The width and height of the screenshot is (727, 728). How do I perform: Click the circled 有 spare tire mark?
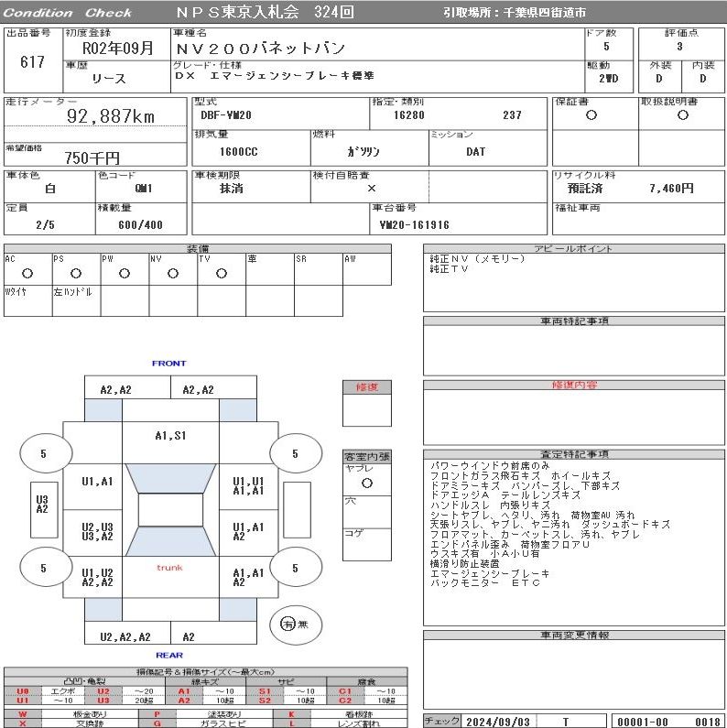(x=288, y=625)
